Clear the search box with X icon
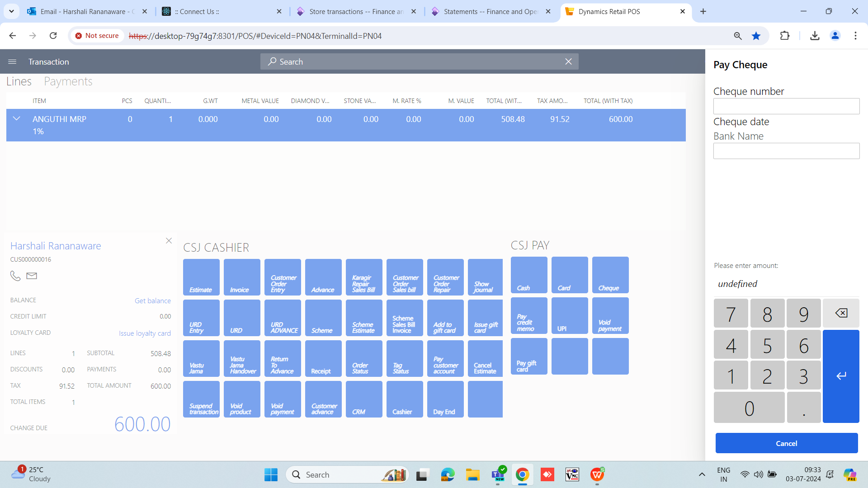 (568, 62)
